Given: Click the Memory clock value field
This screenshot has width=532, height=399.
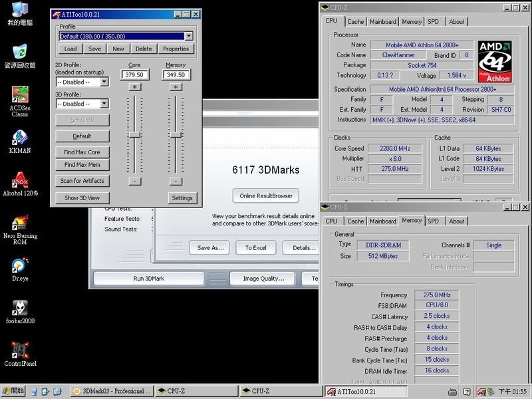Looking at the screenshot, I should (176, 74).
